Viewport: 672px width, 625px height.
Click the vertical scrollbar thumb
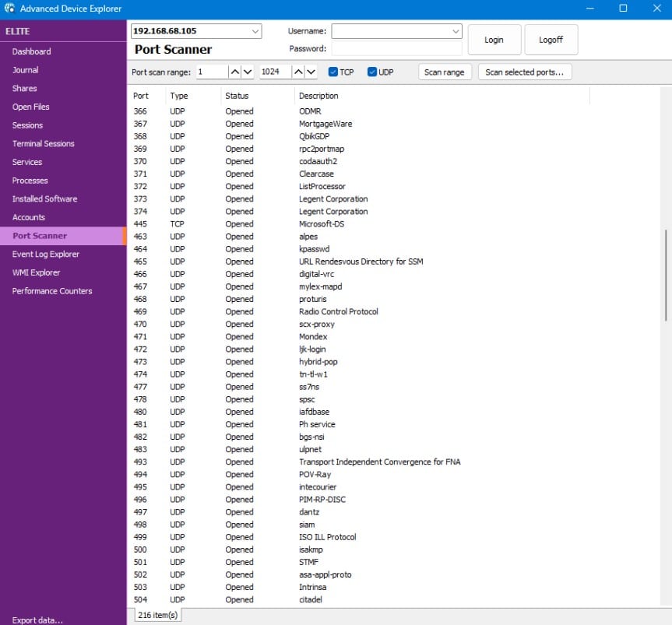click(x=666, y=275)
